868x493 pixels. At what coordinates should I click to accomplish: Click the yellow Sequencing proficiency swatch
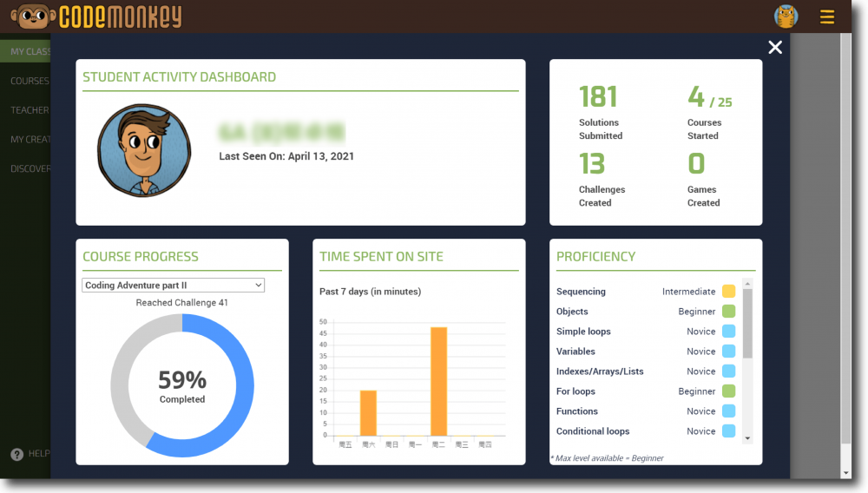tap(728, 291)
